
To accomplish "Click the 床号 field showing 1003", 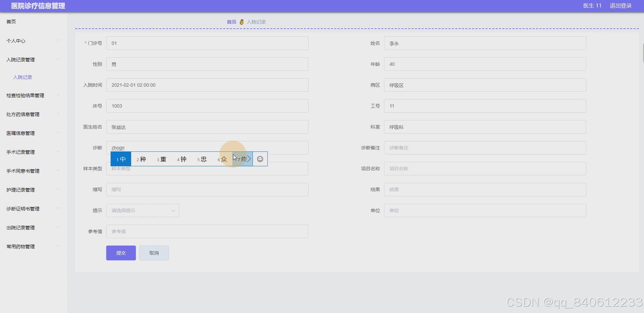I will click(x=207, y=106).
